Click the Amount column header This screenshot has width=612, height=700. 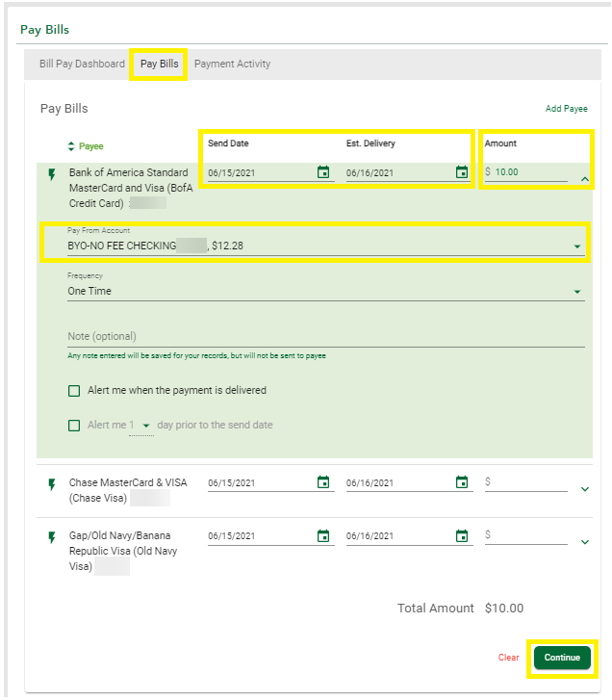(500, 143)
